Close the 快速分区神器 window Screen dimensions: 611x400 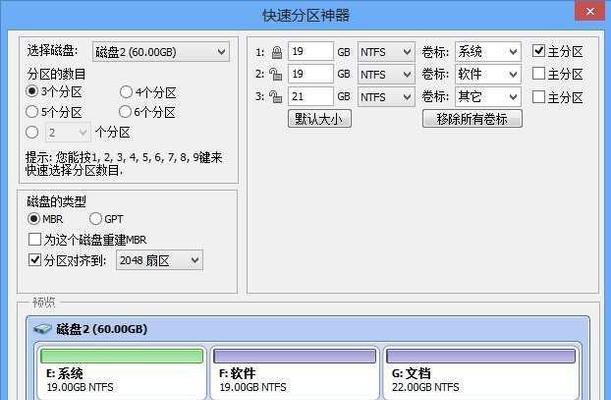pyautogui.click(x=590, y=12)
